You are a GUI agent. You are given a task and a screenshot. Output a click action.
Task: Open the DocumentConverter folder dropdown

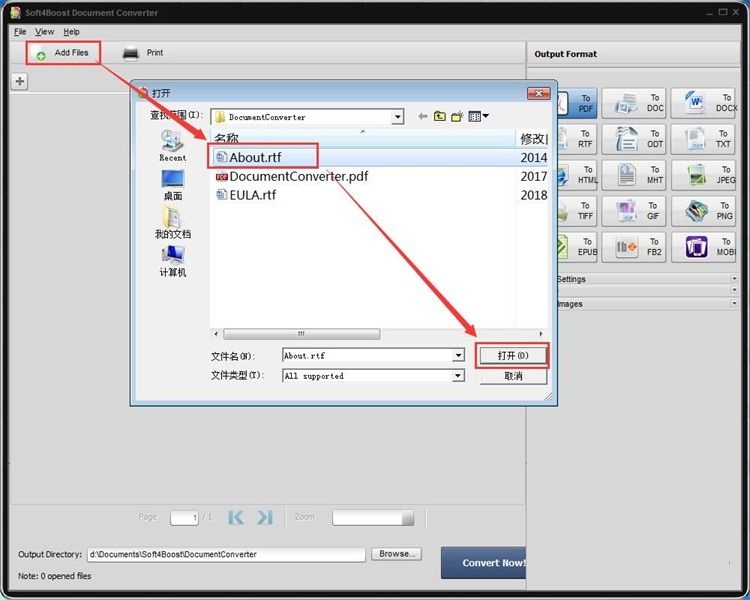[x=397, y=117]
